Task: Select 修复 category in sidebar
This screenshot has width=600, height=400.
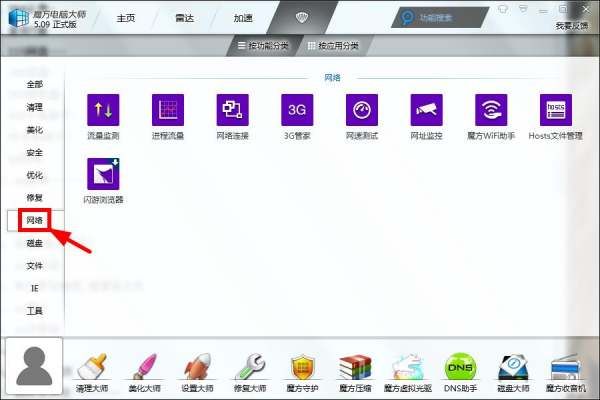Action: 34,198
